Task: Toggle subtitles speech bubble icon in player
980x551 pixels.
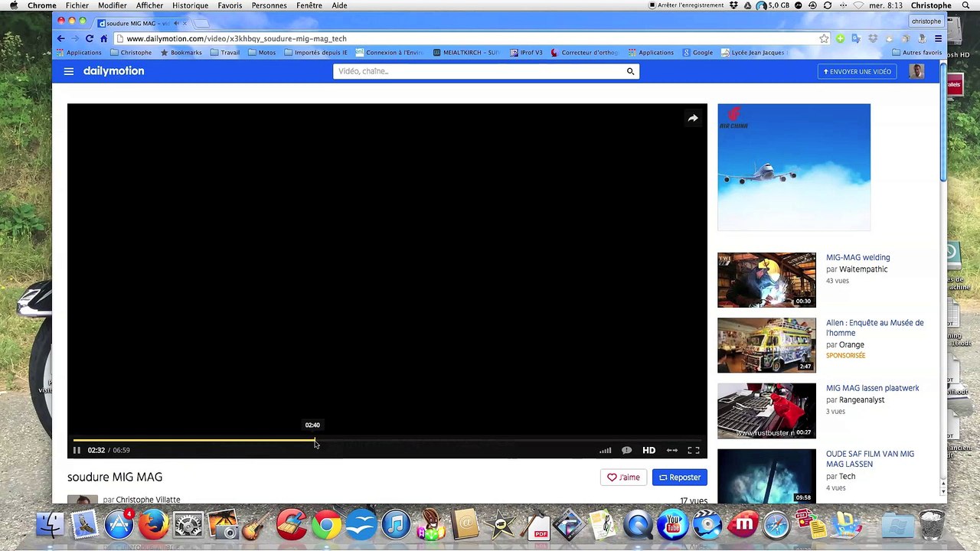Action: click(626, 450)
